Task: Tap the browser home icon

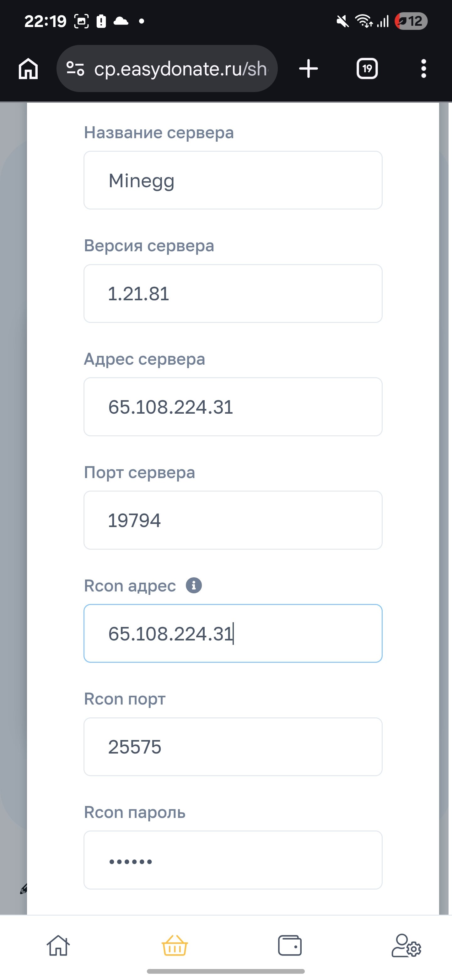Action: click(x=29, y=69)
